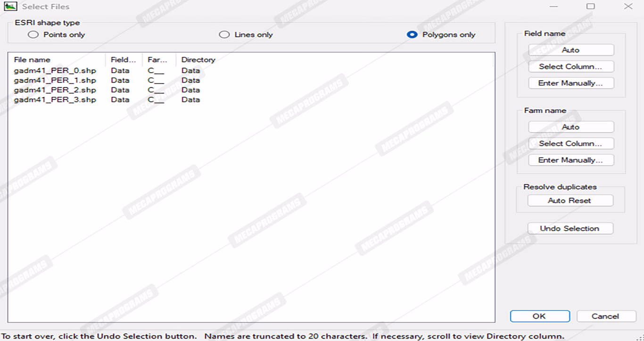Viewport: 644px width, 341px height.
Task: Close the Select Files window
Action: [x=628, y=7]
